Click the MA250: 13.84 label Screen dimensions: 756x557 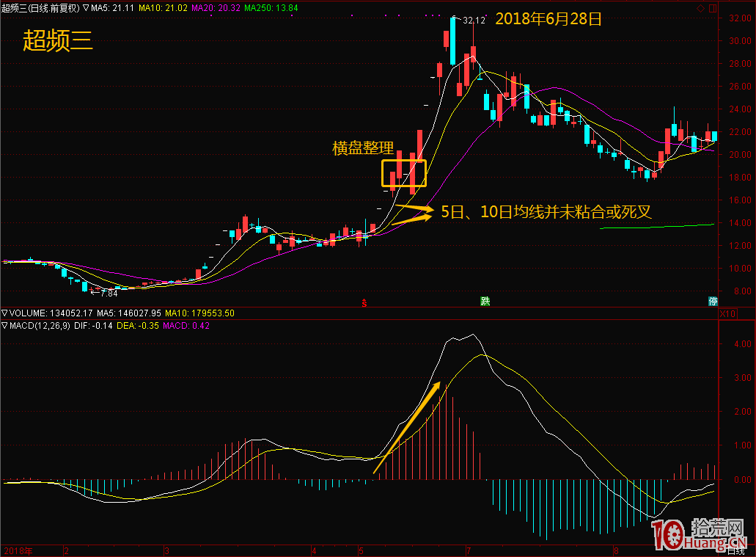click(x=271, y=8)
